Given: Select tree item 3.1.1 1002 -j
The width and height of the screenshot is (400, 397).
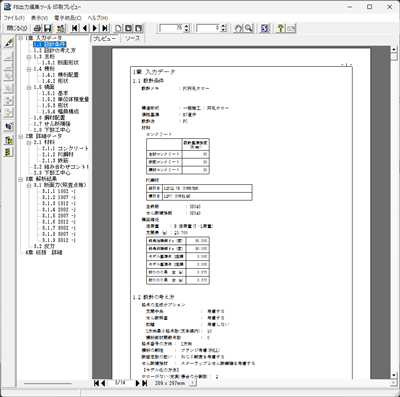Looking at the screenshot, I should point(59,191).
